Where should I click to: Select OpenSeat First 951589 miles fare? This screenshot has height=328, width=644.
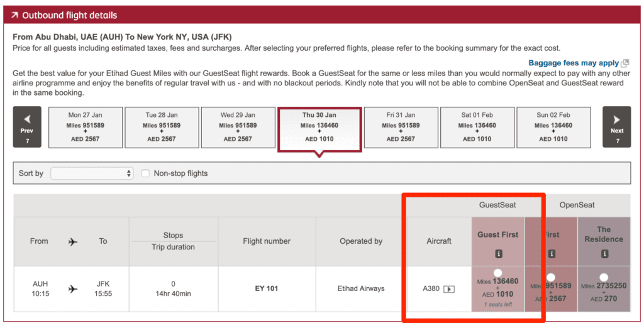551,277
